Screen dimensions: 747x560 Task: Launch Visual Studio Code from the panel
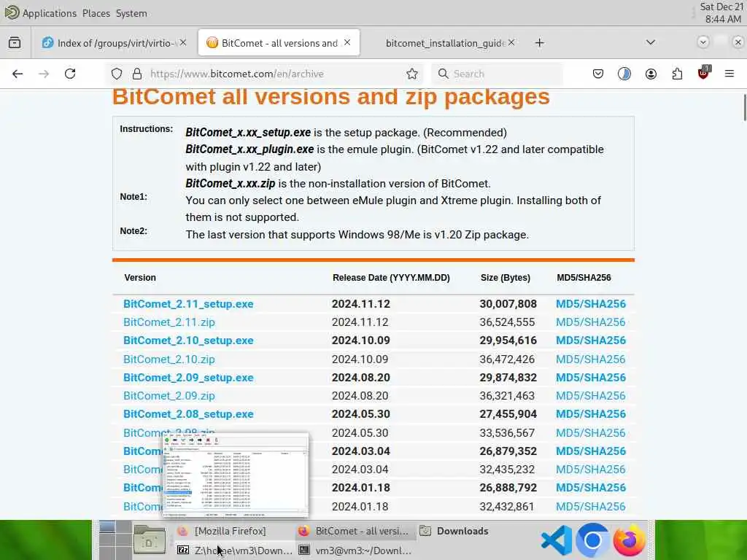click(x=557, y=540)
